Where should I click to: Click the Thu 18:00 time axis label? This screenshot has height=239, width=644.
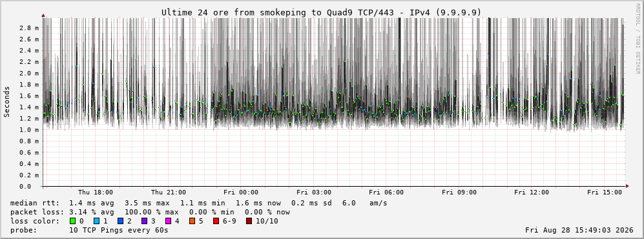(96, 192)
